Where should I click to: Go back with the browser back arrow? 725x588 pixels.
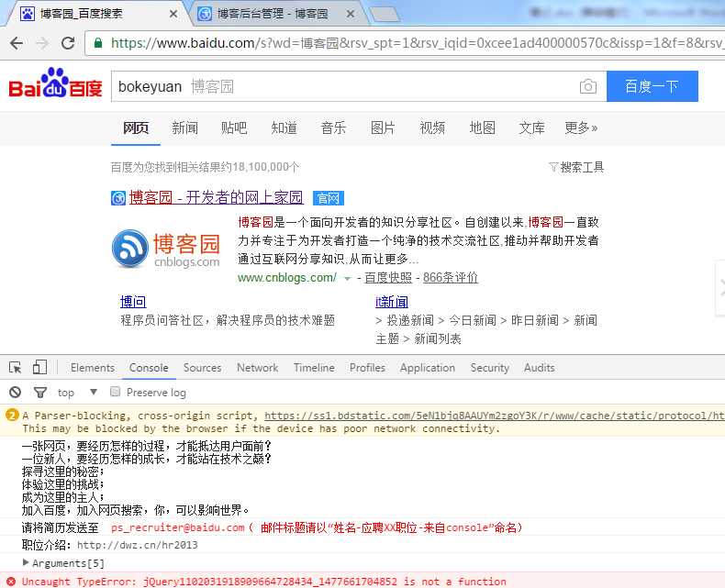(17, 43)
